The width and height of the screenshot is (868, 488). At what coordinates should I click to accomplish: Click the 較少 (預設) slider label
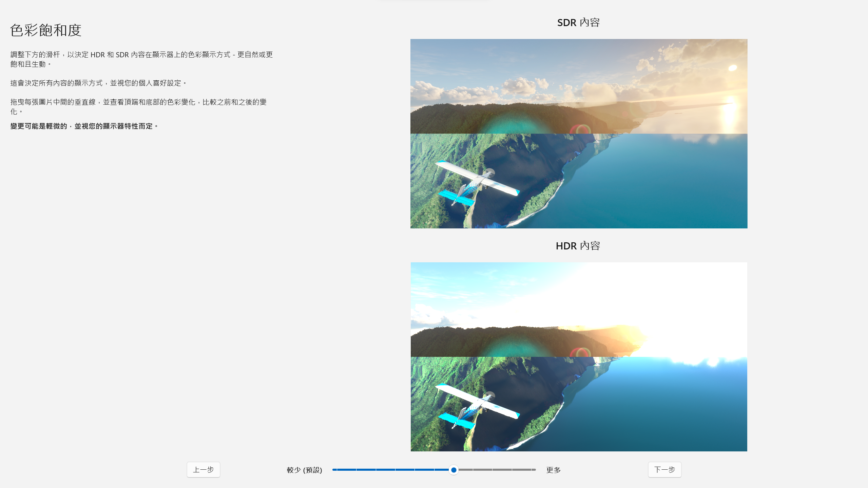tap(304, 470)
